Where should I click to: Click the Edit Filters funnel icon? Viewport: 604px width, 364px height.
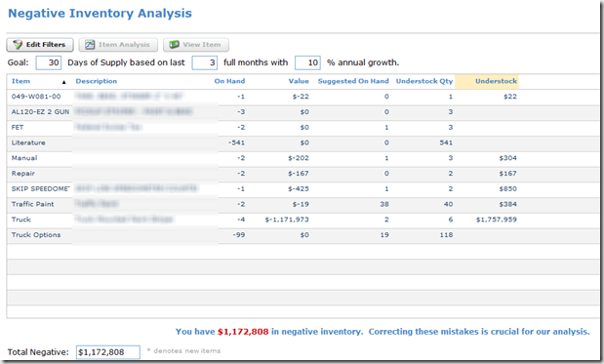point(18,45)
